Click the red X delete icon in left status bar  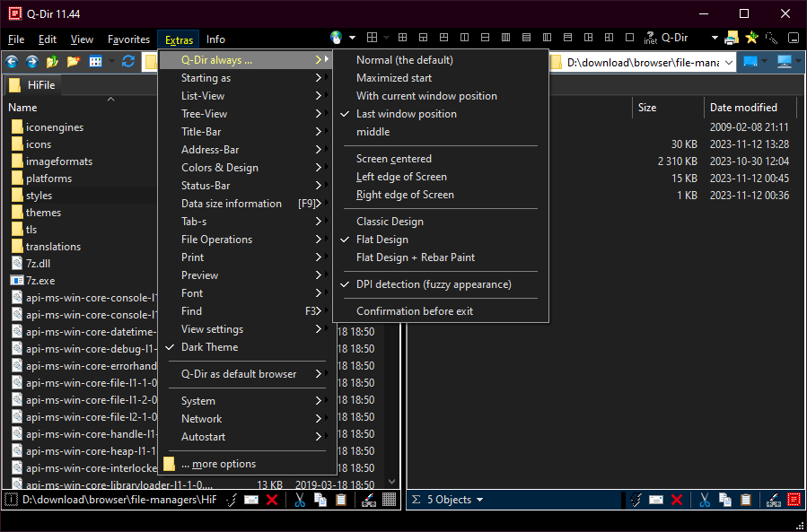[272, 500]
